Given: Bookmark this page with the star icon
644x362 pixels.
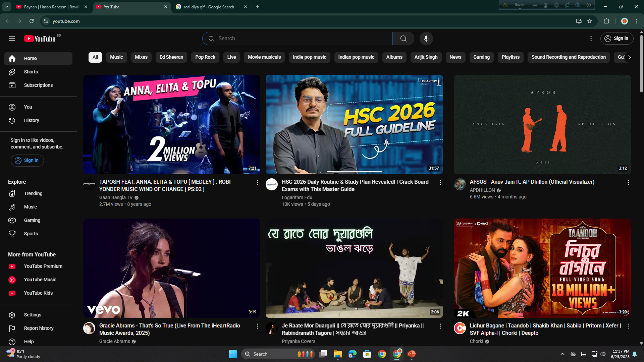Looking at the screenshot, I should tap(590, 21).
